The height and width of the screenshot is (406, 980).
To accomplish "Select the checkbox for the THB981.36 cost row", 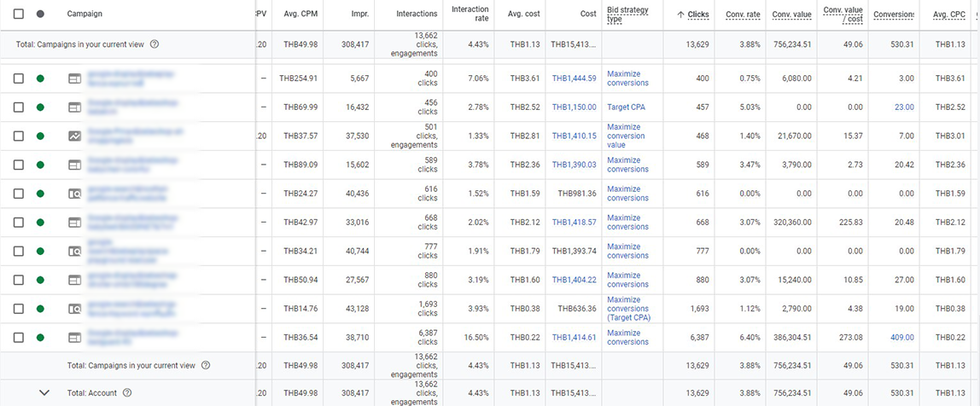I will click(19, 194).
